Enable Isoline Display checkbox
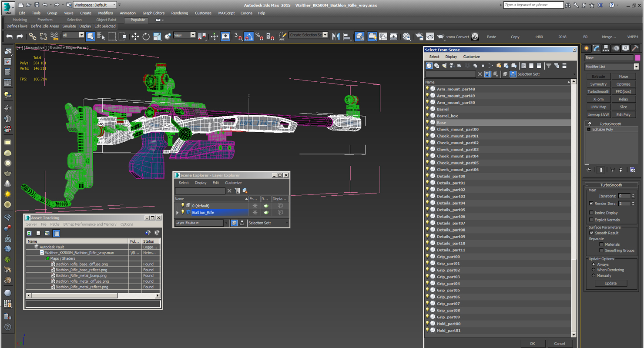Image resolution: width=644 pixels, height=348 pixels. [x=591, y=213]
